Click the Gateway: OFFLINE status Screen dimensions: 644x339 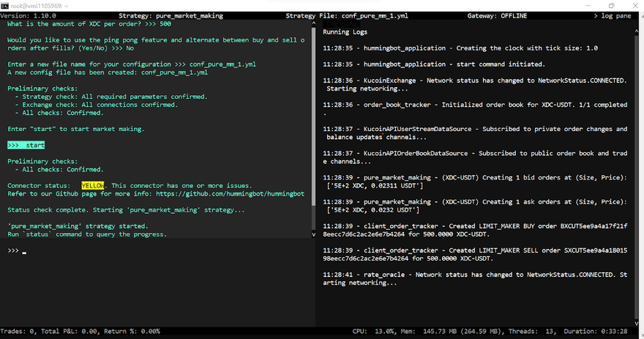tap(501, 15)
